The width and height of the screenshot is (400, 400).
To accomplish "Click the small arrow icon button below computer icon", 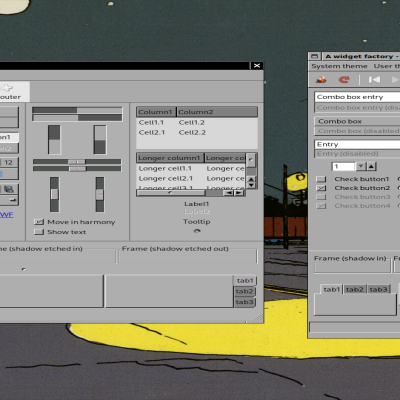I will (x=13, y=200).
